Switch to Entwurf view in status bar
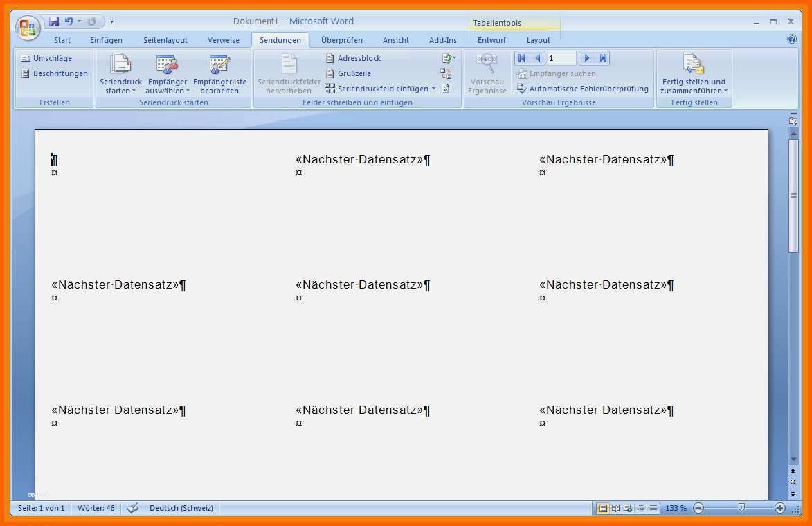Image resolution: width=812 pixels, height=526 pixels. point(653,509)
